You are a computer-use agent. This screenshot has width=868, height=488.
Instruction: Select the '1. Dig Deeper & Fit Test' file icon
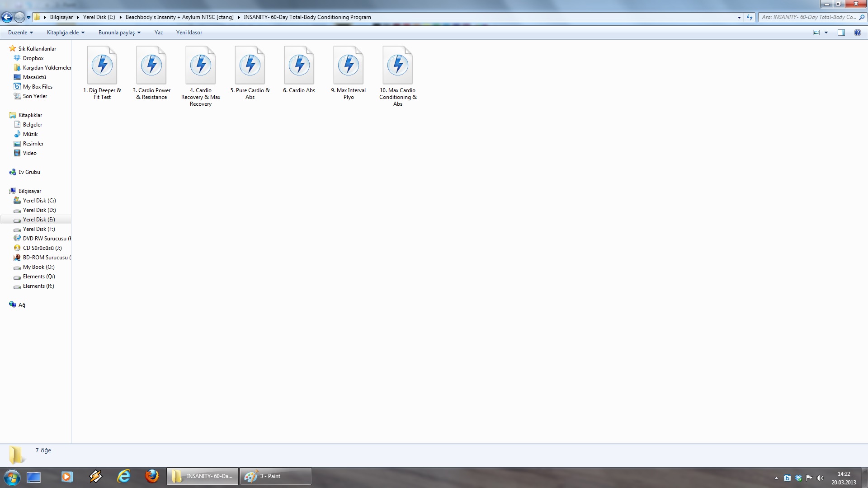(x=102, y=65)
